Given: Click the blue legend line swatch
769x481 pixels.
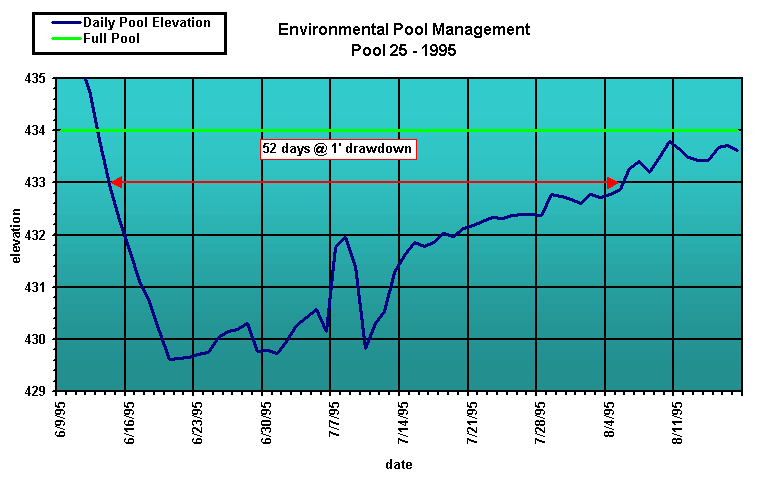Looking at the screenshot, I should (66, 23).
